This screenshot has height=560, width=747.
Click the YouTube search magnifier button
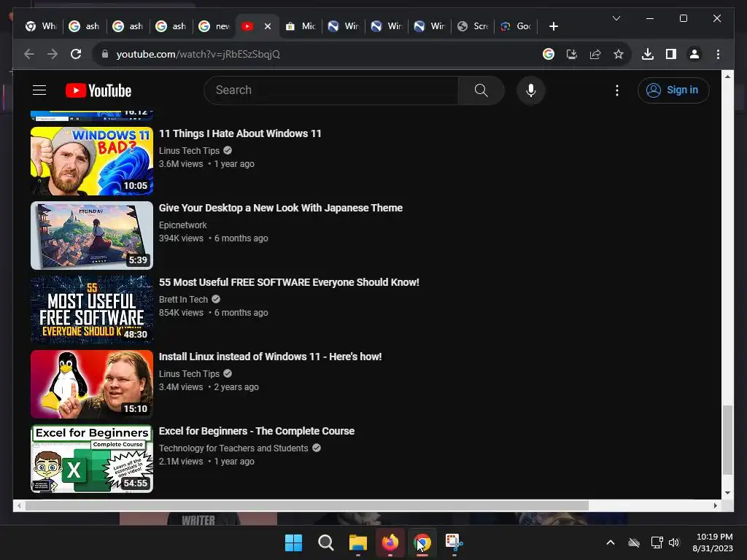tap(481, 90)
